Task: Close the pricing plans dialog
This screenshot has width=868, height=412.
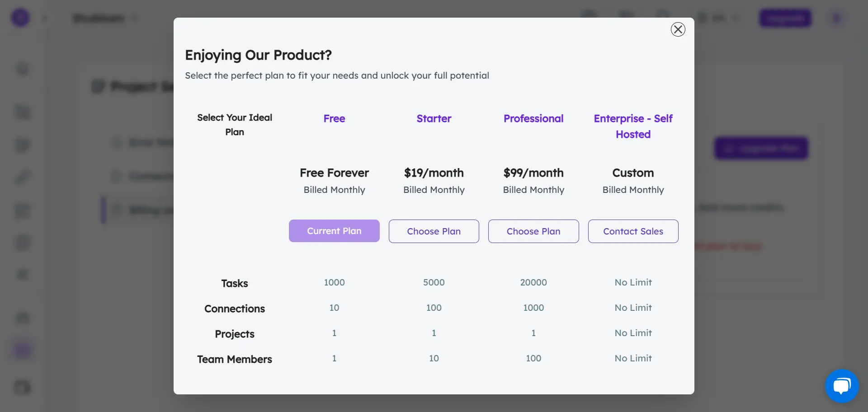Action: coord(677,29)
